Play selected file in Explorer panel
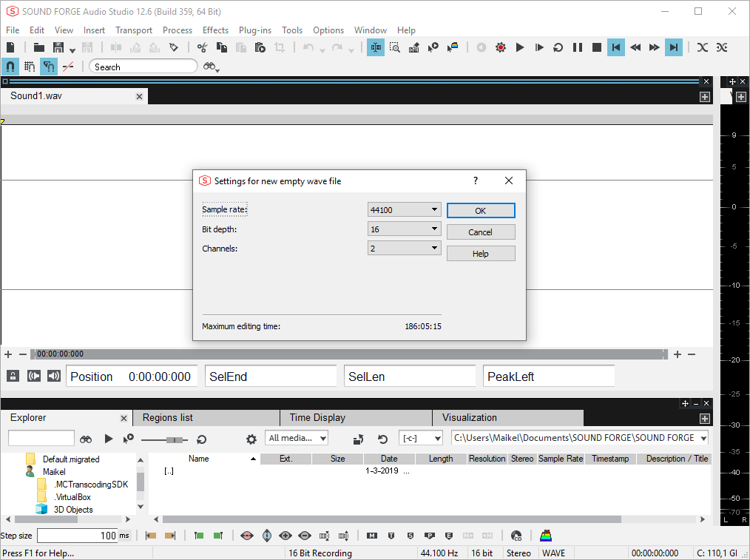The width and height of the screenshot is (750, 560). [109, 439]
